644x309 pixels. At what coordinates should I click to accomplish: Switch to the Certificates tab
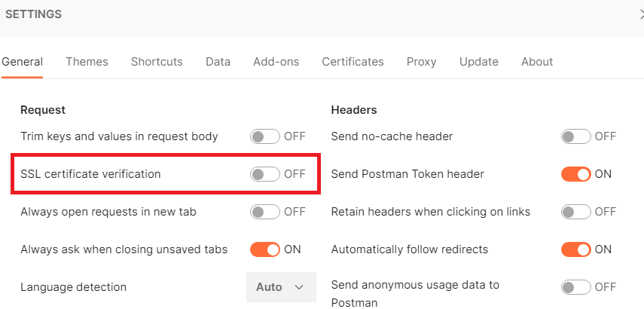[x=353, y=62]
